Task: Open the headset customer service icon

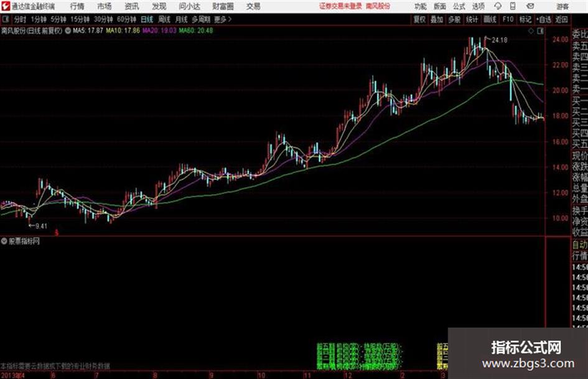Action: click(x=498, y=6)
